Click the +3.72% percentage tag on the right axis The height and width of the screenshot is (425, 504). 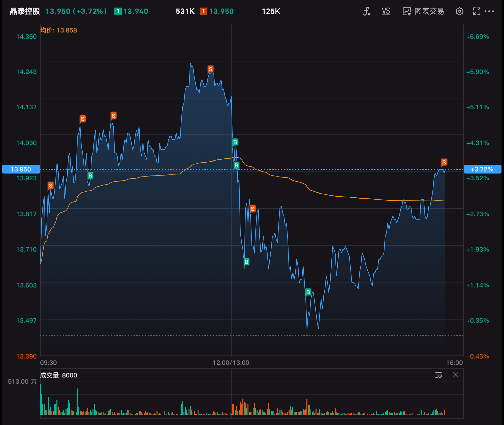pyautogui.click(x=482, y=169)
